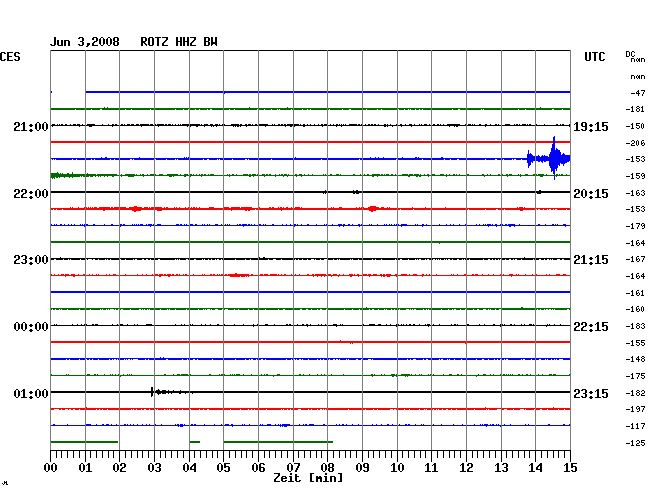Image resolution: width=650 pixels, height=494 pixels.
Task: Click the DC value -150
Action: tap(635, 126)
